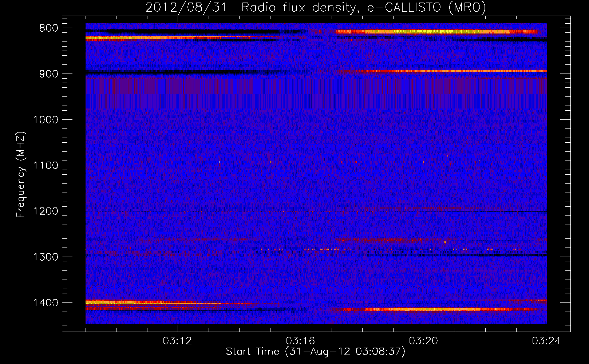Click the 1300 frequency tick label

(46, 257)
